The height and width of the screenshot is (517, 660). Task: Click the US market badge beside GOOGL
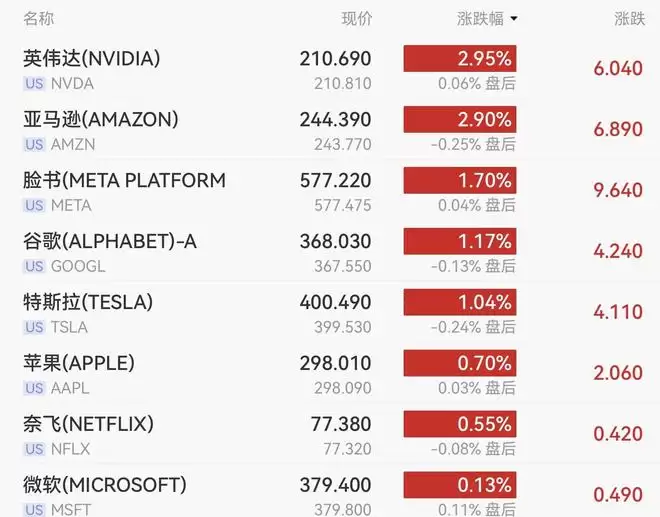(34, 266)
